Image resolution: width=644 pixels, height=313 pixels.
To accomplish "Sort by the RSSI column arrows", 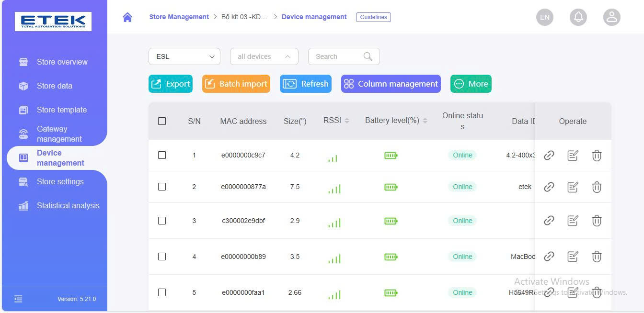I will pyautogui.click(x=347, y=121).
